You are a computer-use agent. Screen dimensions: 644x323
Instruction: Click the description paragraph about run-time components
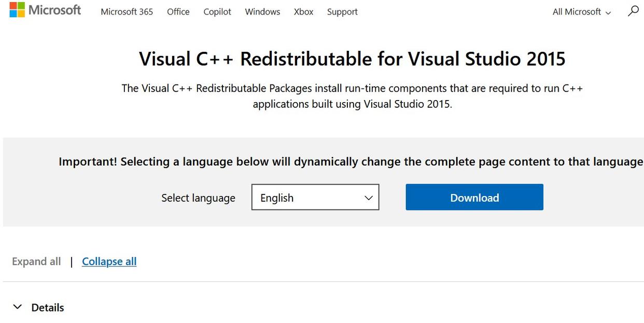352,96
